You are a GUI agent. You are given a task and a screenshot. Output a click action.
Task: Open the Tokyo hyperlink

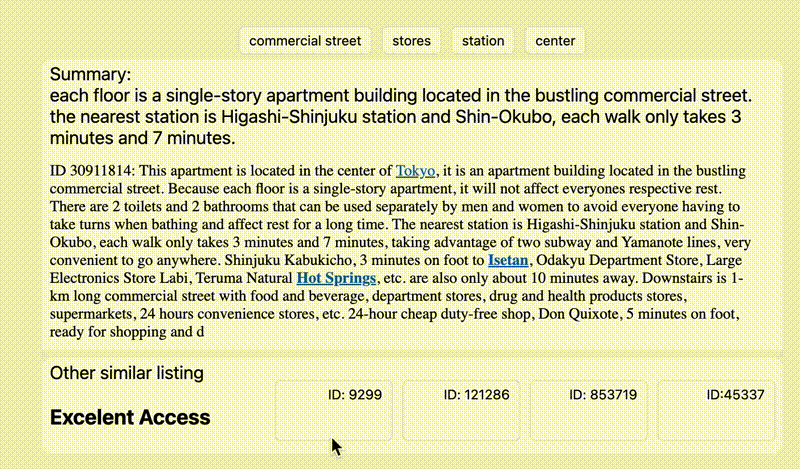(416, 171)
